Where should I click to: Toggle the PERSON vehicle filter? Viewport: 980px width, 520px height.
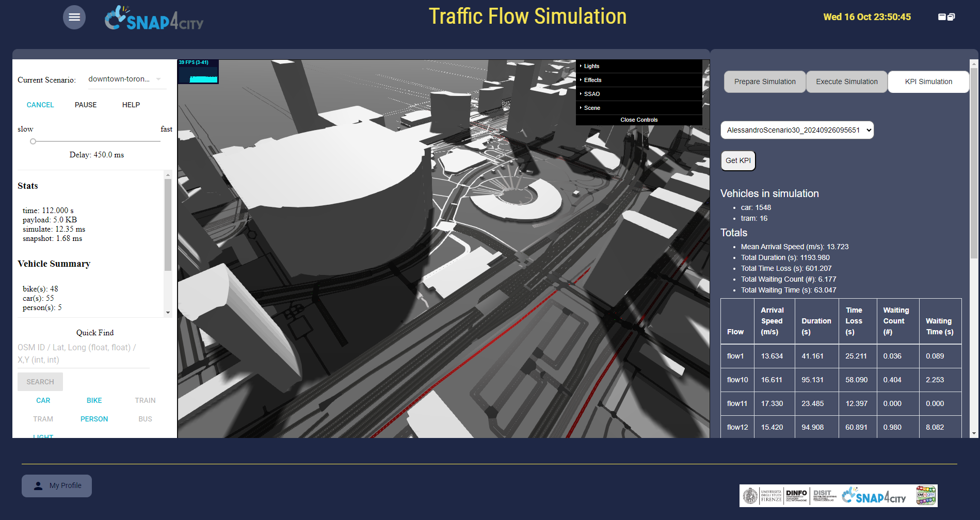(94, 419)
